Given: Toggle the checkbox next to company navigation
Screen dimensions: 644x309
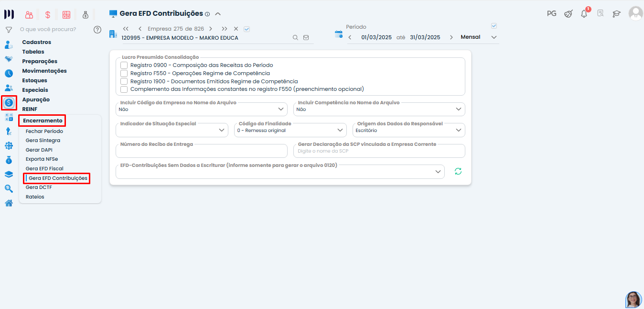Looking at the screenshot, I should [x=247, y=29].
